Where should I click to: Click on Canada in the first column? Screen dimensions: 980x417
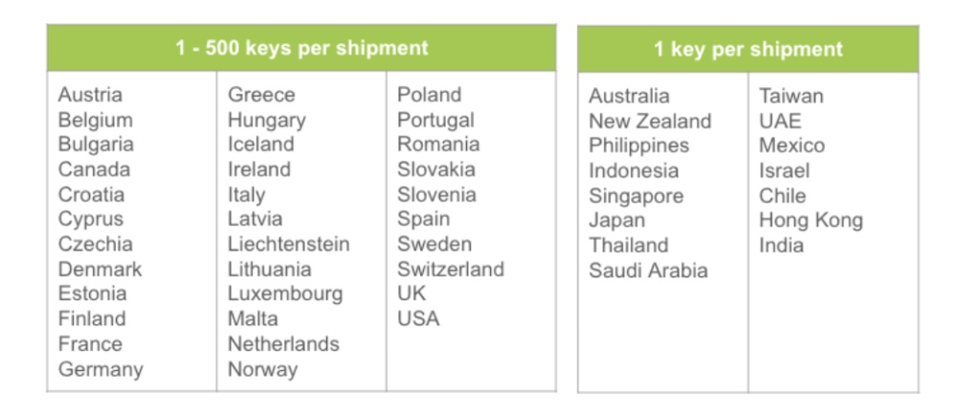click(94, 169)
